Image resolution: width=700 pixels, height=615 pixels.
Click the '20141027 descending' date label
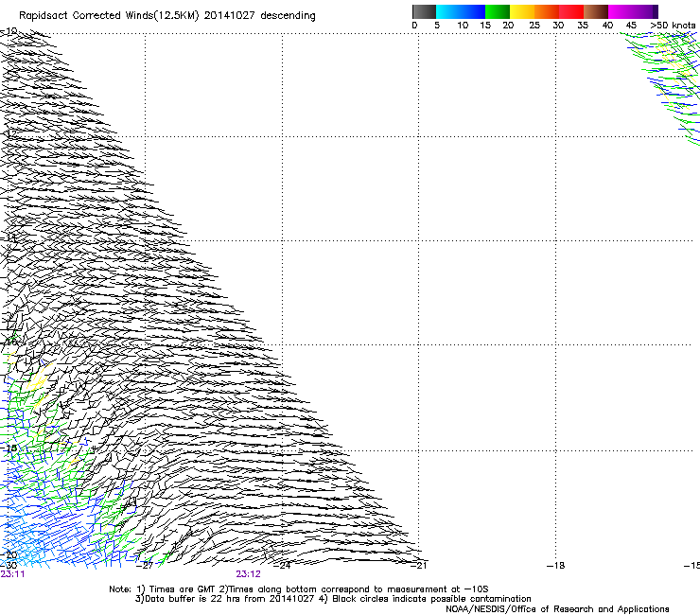(x=260, y=16)
